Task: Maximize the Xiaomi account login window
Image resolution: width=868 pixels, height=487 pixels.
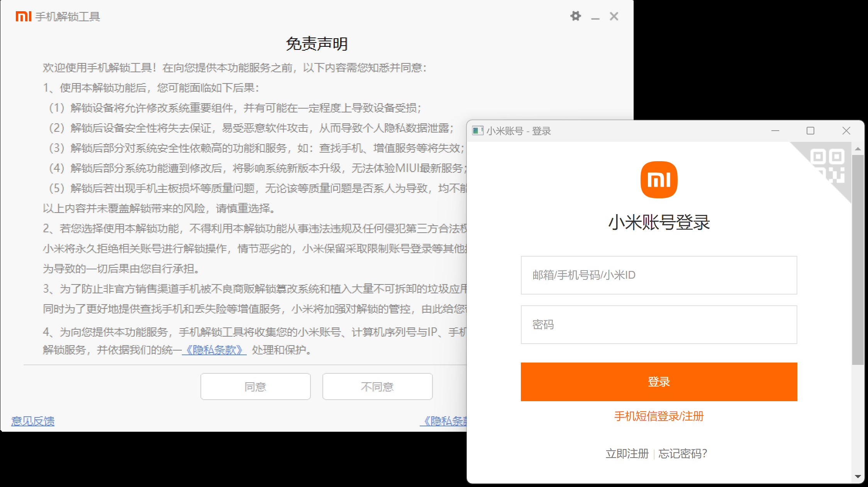Action: pos(810,131)
